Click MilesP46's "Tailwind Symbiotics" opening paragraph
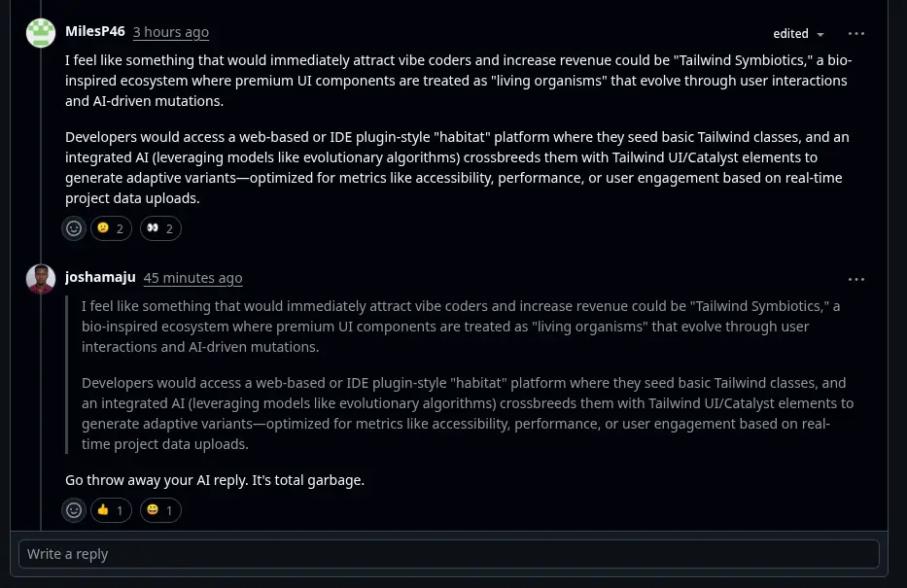The width and height of the screenshot is (907, 588). click(x=457, y=81)
